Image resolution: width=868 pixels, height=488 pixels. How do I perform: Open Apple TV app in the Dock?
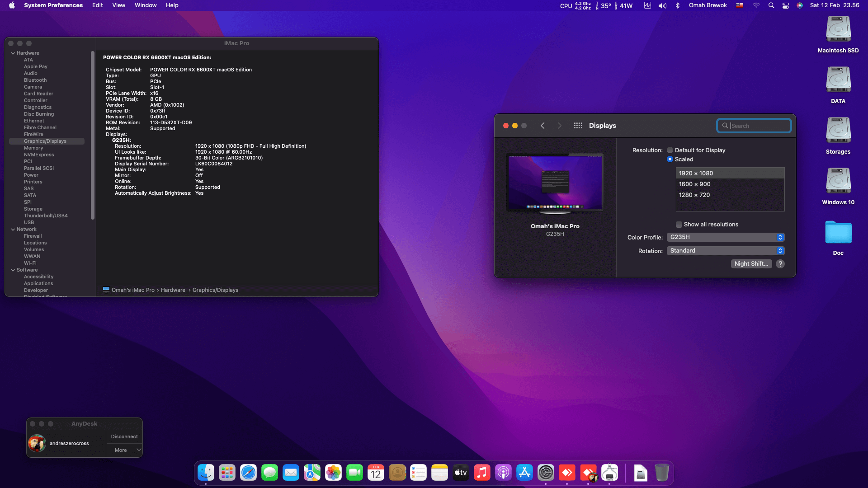tap(461, 473)
